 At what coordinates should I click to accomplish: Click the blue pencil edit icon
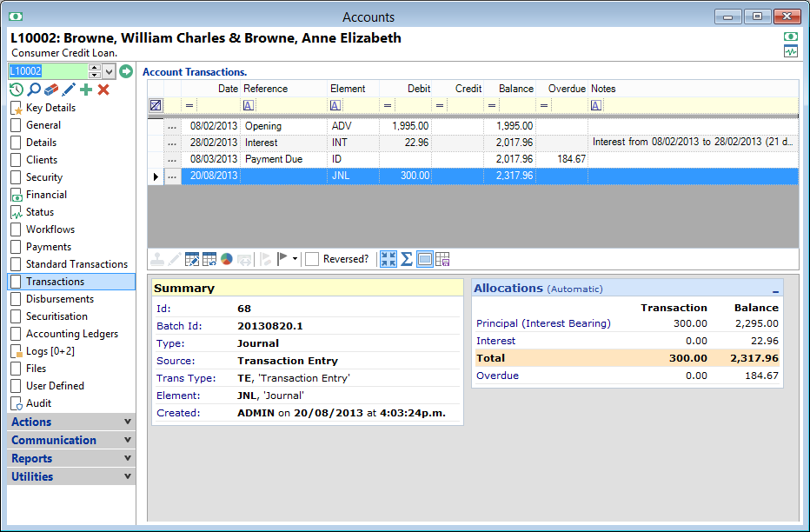(x=69, y=90)
